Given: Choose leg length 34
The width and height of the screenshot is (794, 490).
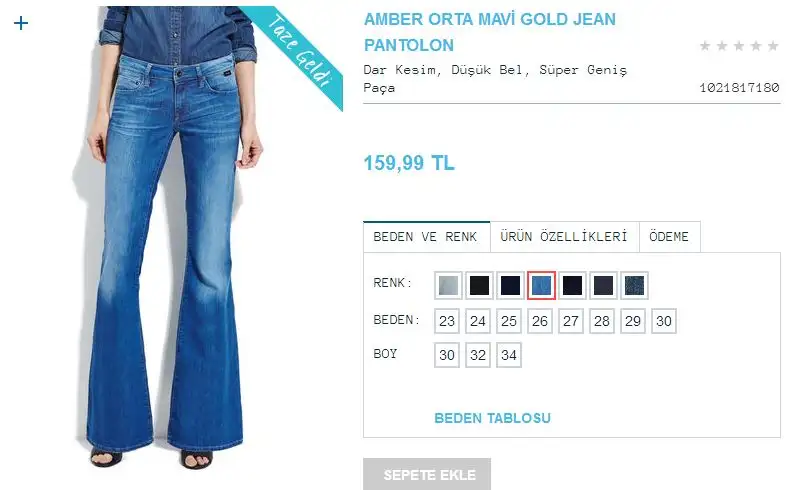Looking at the screenshot, I should (509, 355).
